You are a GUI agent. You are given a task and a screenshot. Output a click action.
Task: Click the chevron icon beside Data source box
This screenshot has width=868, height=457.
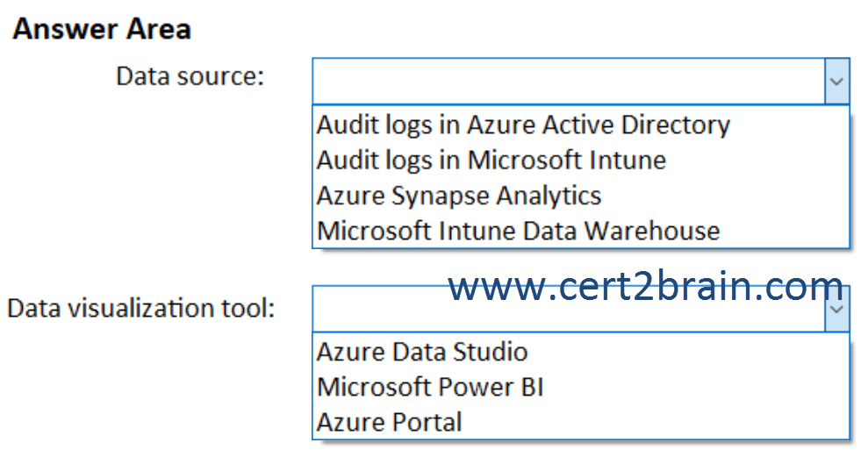coord(836,82)
